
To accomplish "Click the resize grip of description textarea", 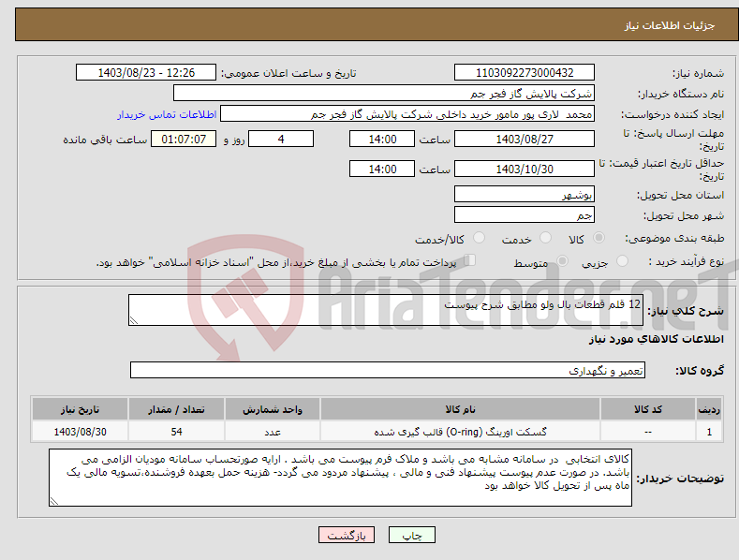I will click(x=134, y=320).
